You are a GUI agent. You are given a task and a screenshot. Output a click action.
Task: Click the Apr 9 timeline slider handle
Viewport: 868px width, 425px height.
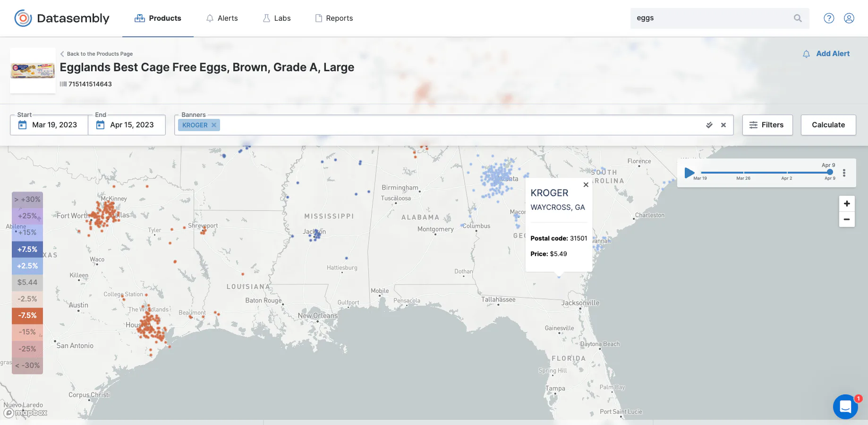click(x=830, y=172)
